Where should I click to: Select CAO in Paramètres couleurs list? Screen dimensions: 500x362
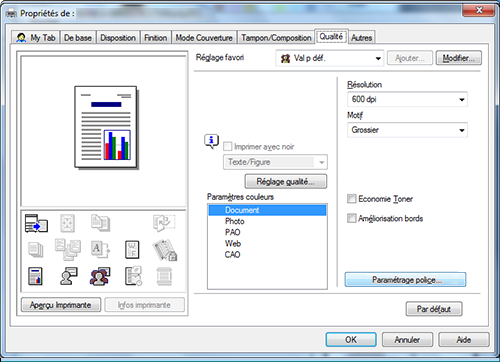pos(267,255)
